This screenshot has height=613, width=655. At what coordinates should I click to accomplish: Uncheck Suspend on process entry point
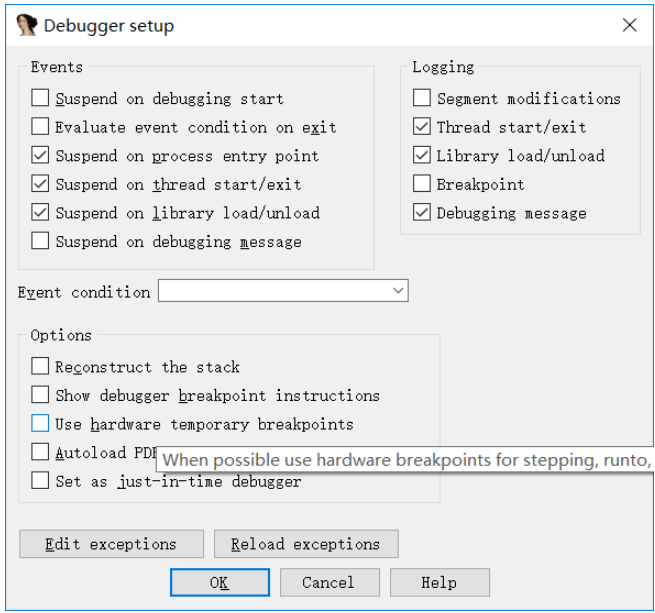click(40, 156)
